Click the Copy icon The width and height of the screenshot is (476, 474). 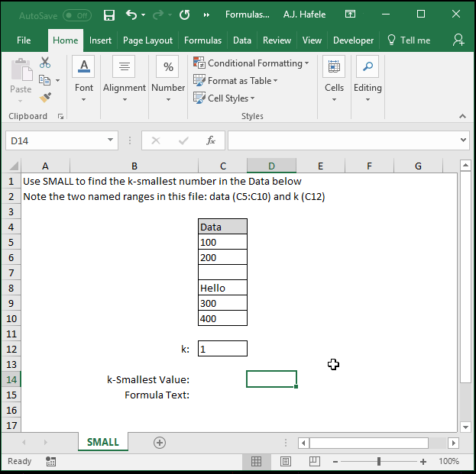click(44, 80)
